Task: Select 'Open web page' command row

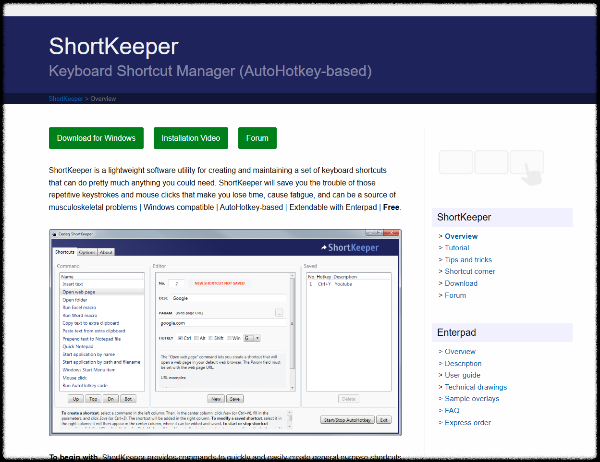Action: coord(102,292)
